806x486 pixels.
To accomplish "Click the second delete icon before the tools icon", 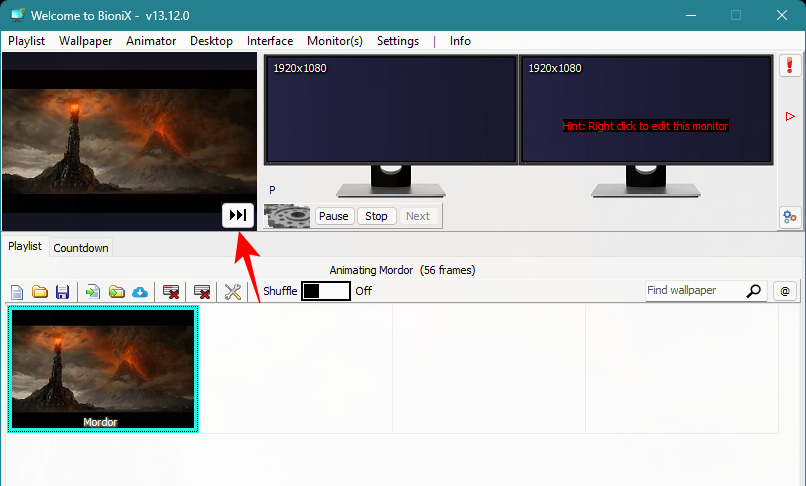I will coord(202,292).
